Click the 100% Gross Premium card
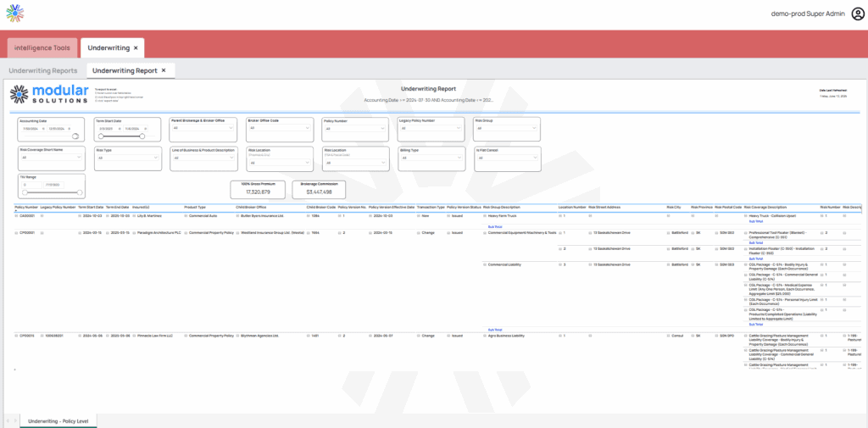Screen dimensions: 868x428 pyautogui.click(x=258, y=189)
